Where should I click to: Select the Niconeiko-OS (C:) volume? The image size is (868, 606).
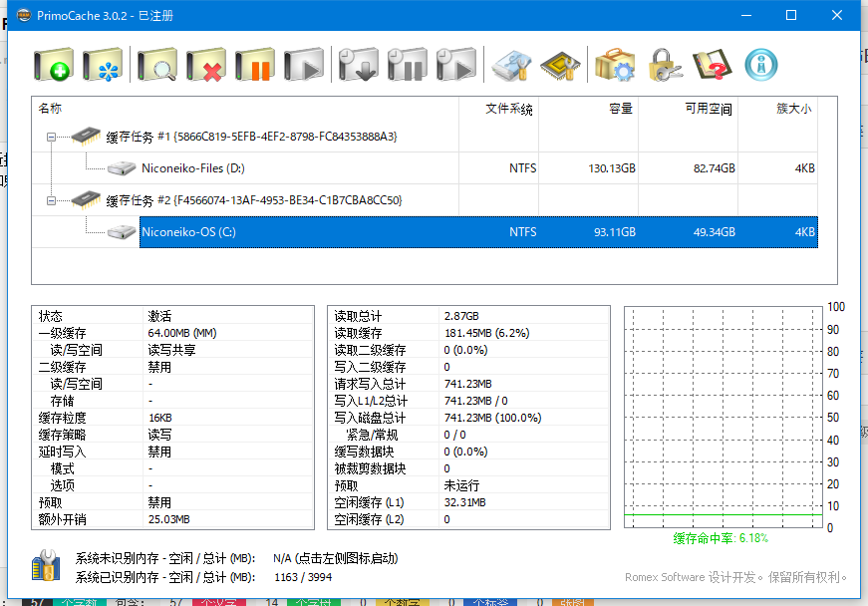click(478, 232)
